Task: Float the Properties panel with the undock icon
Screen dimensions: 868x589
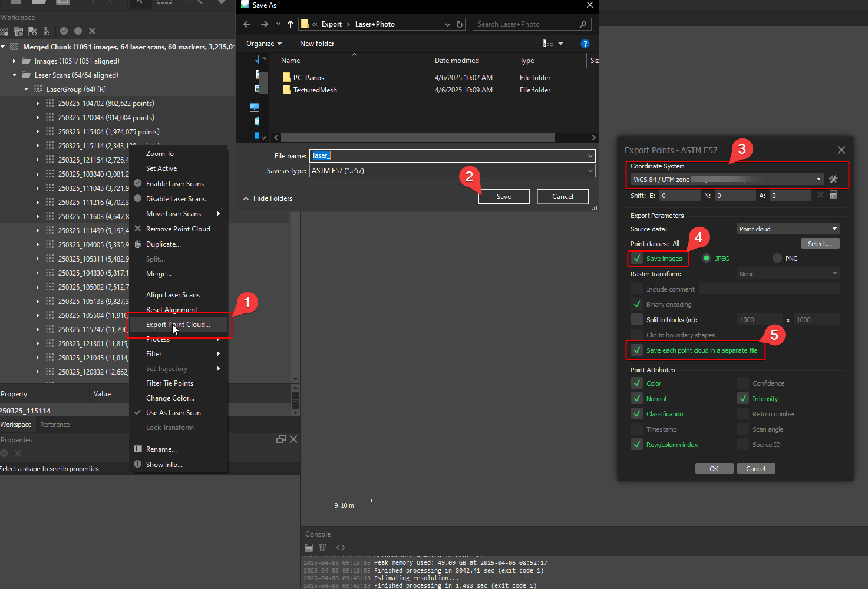Action: point(281,439)
